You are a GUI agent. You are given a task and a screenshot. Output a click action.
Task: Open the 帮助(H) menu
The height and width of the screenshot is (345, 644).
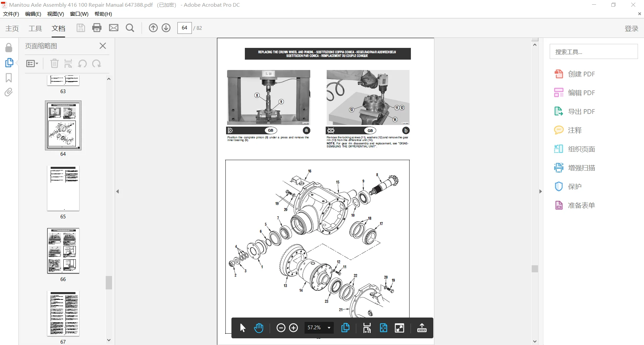click(x=103, y=14)
